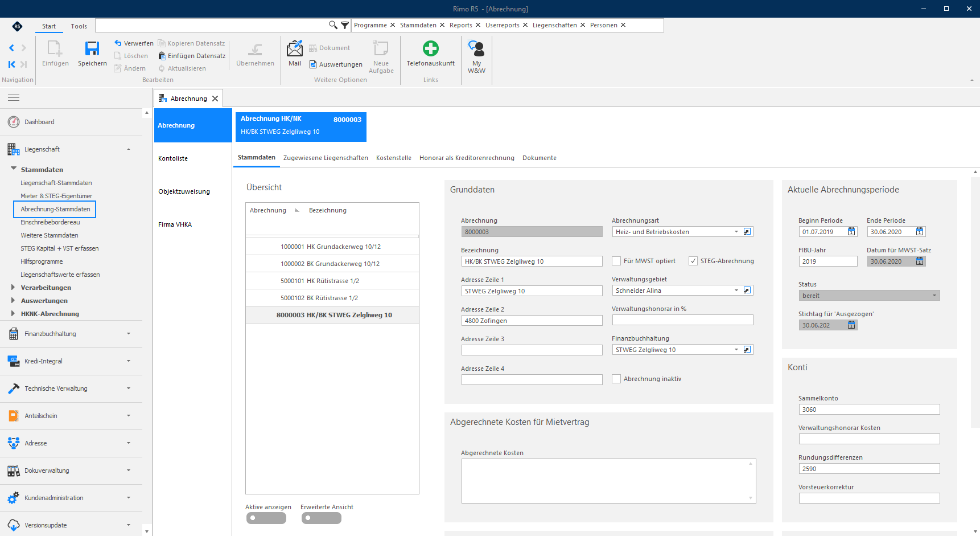Open calendar picker for Beginn Periode

(x=851, y=232)
